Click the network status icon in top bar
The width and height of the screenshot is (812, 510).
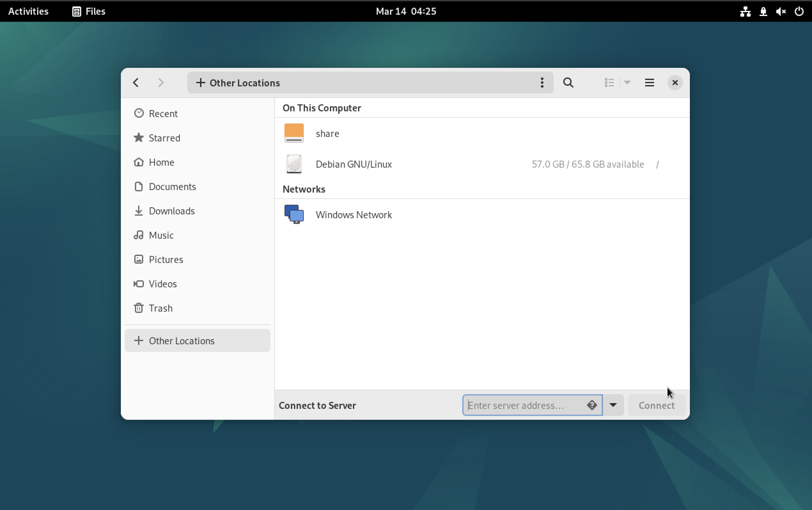745,12
